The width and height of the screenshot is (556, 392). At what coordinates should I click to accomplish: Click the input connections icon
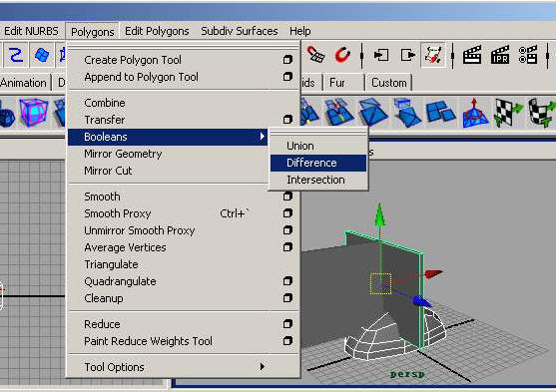pyautogui.click(x=381, y=55)
